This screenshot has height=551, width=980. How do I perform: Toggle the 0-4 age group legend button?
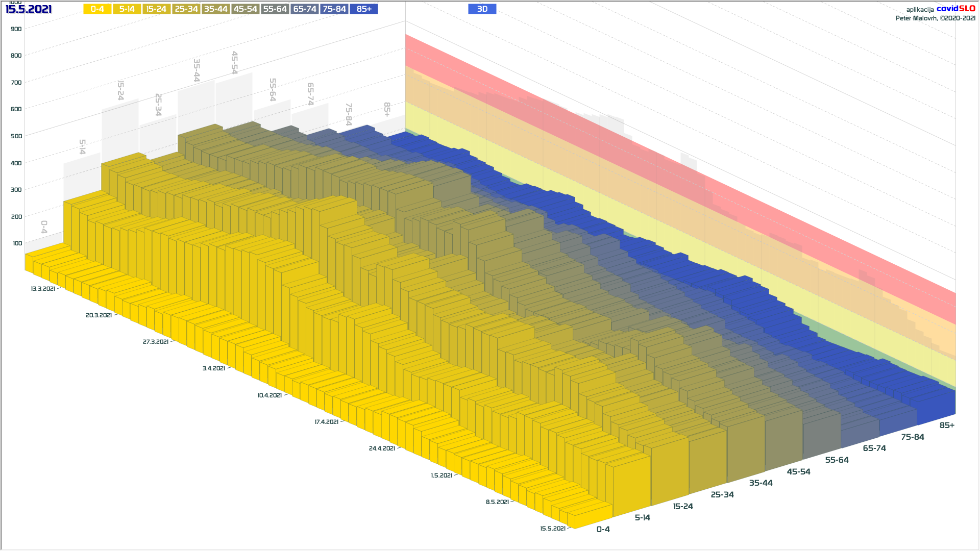tap(97, 9)
